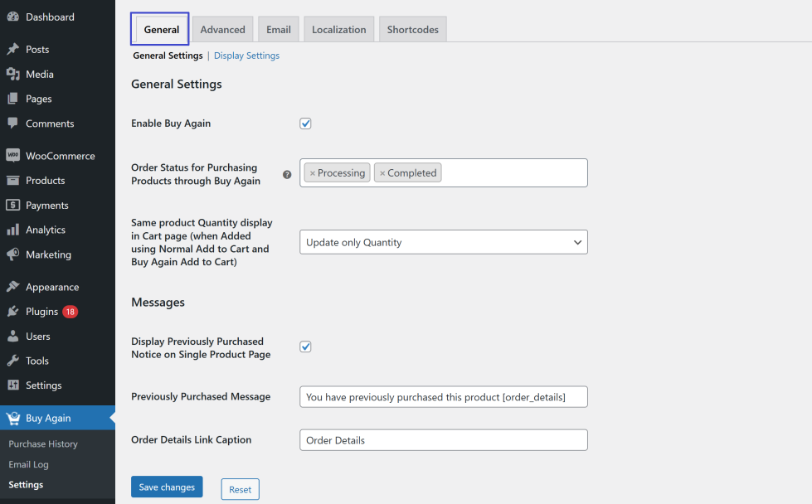Open the Shortcodes tab
The height and width of the screenshot is (504, 812).
pyautogui.click(x=412, y=30)
